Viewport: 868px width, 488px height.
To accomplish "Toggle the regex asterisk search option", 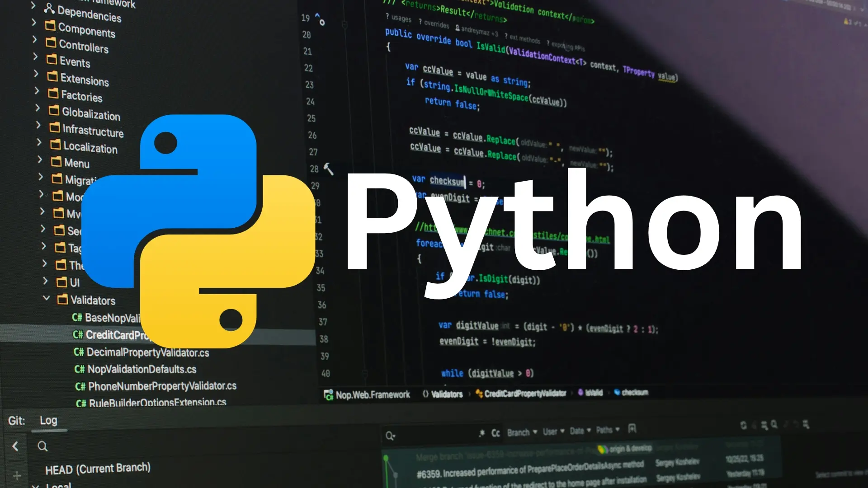I will (482, 432).
